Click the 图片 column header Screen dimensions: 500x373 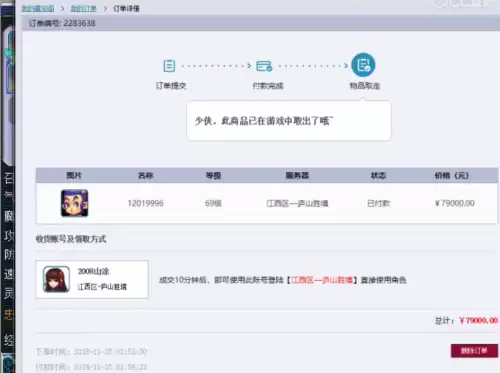[74, 175]
